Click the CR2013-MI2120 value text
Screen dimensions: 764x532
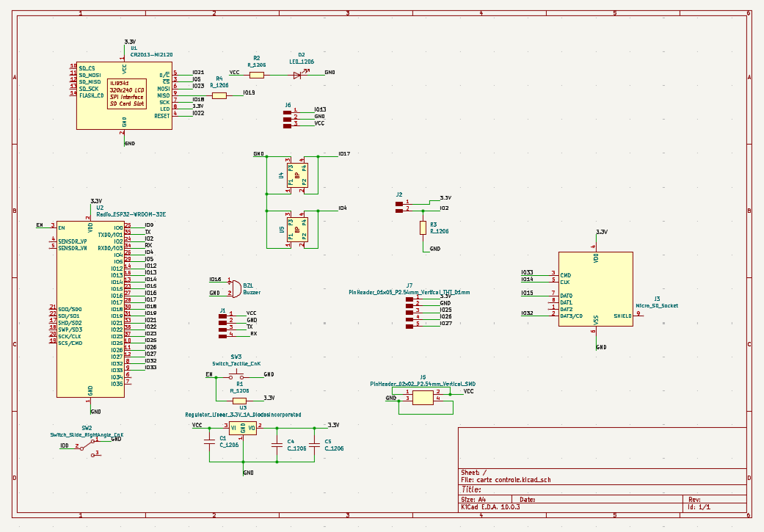151,54
